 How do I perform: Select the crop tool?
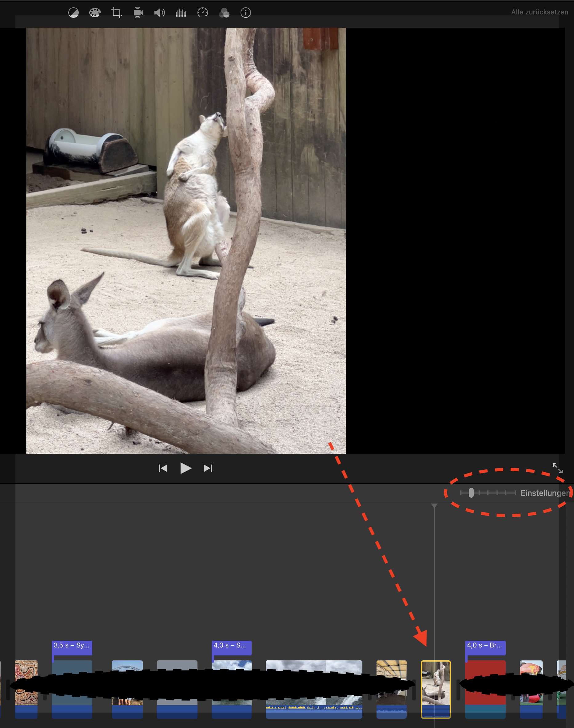point(117,13)
